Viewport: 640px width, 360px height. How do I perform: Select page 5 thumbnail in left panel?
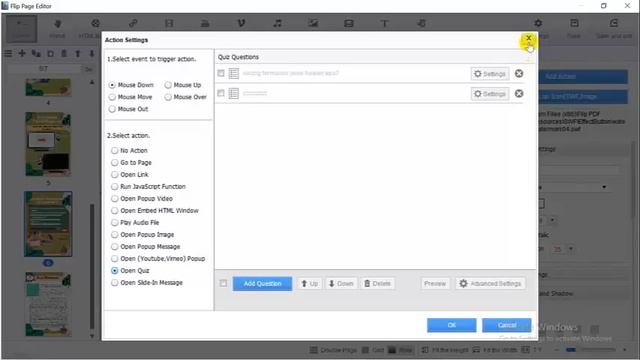(x=48, y=144)
